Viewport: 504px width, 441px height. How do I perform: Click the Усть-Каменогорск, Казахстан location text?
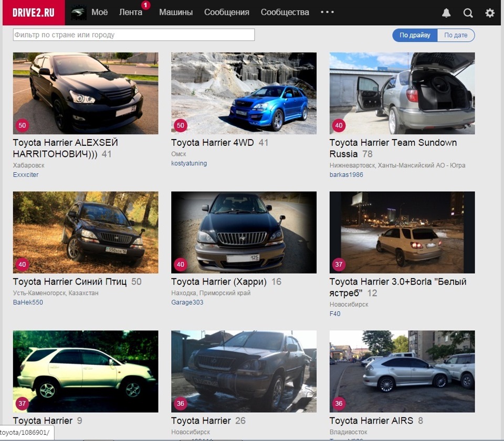56,293
